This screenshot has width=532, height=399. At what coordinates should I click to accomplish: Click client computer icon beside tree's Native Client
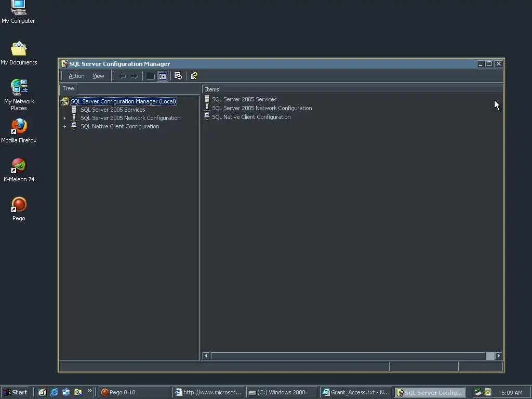74,126
